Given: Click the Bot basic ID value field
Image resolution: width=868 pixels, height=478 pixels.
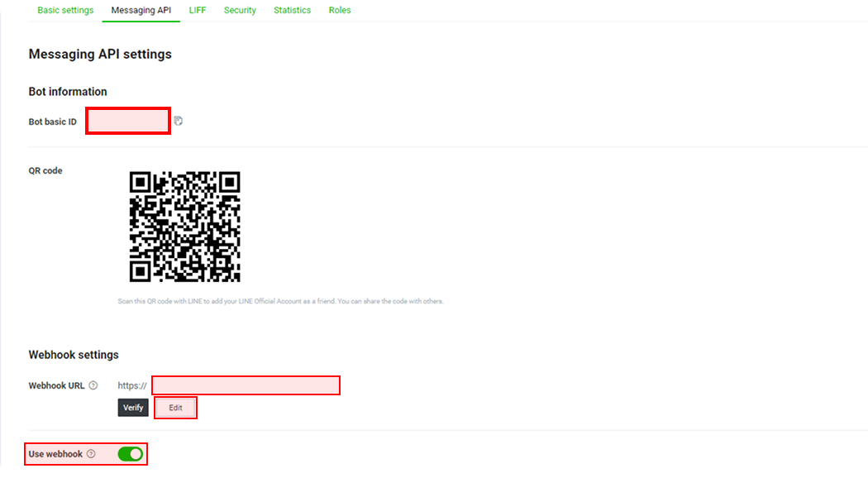Looking at the screenshot, I should click(128, 121).
